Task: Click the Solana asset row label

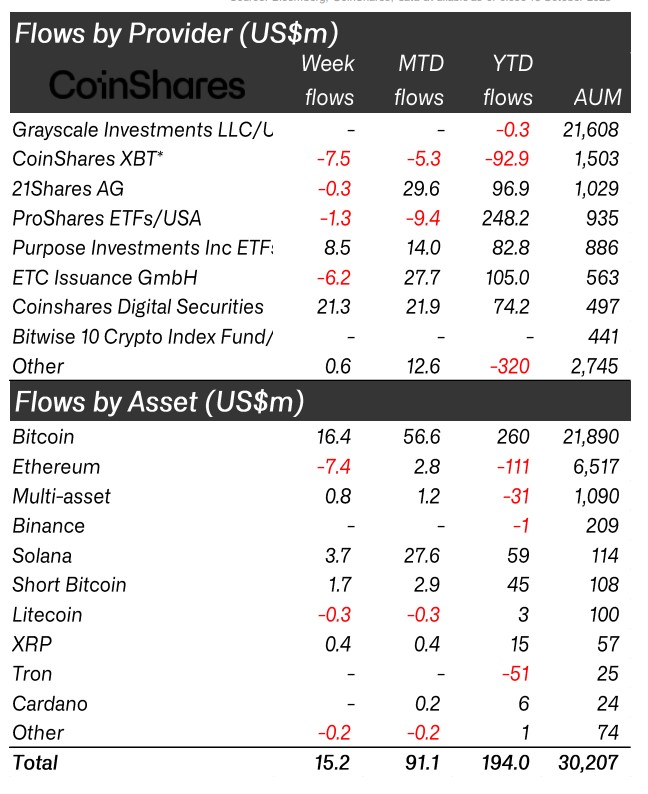Action: click(42, 555)
